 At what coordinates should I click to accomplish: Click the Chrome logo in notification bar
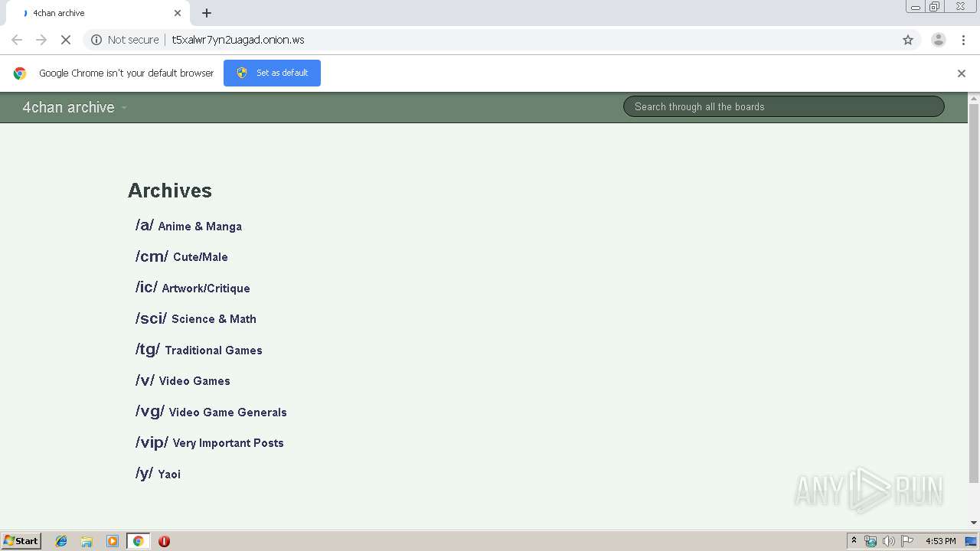[20, 73]
